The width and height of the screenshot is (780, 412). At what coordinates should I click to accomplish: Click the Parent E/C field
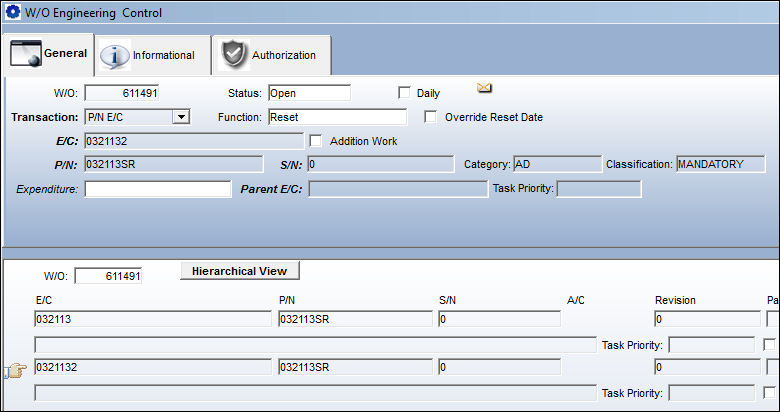click(x=398, y=189)
